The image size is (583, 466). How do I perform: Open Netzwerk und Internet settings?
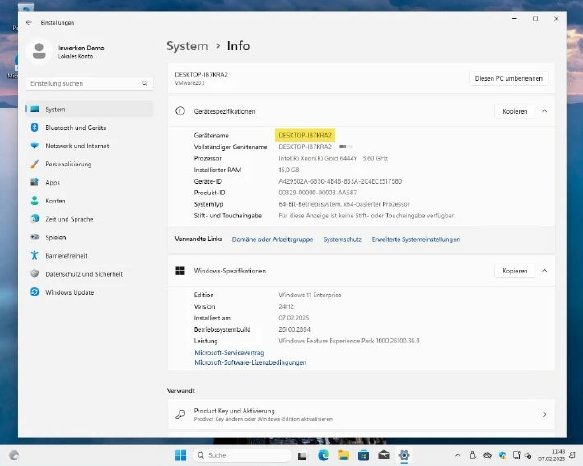coord(89,146)
